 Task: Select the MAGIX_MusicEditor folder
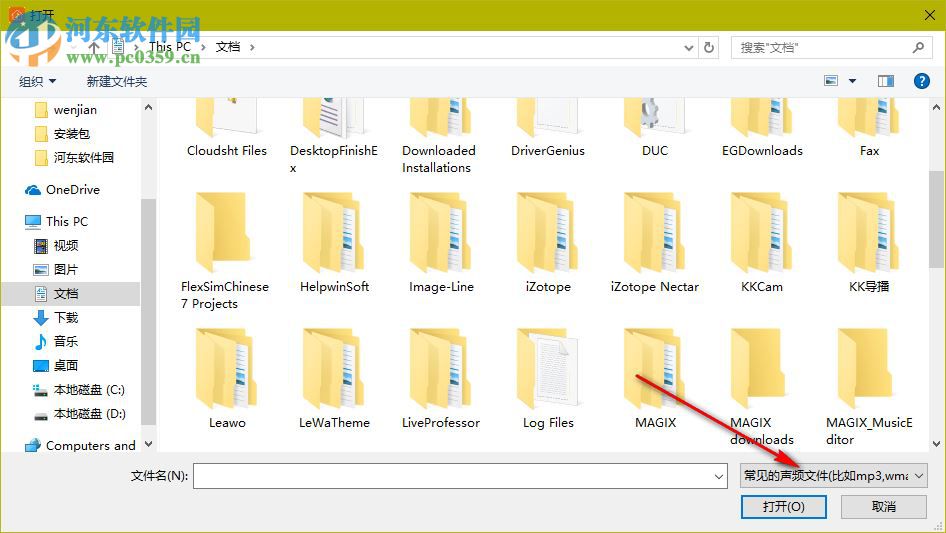869,387
